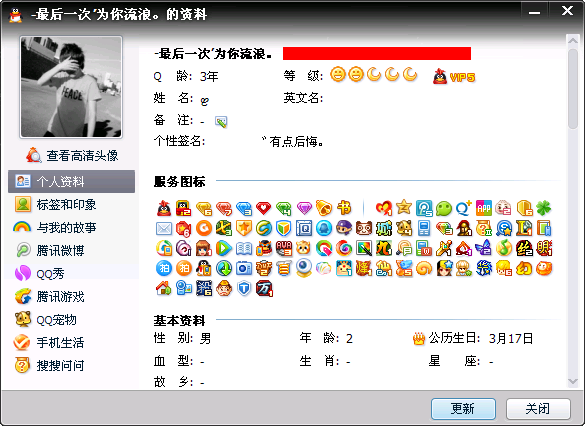The height and width of the screenshot is (426, 585).
Task: Open the 标签和印象 sidebar section
Action: (71, 204)
